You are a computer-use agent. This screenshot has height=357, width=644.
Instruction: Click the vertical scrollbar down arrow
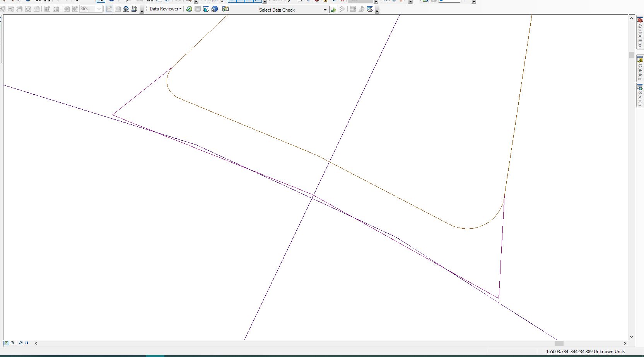coord(631,337)
